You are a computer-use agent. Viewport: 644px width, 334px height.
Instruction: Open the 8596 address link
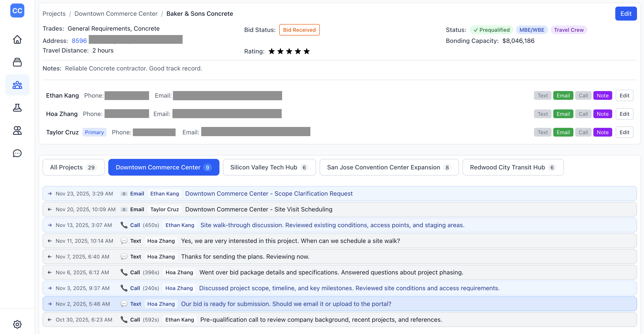coord(79,40)
